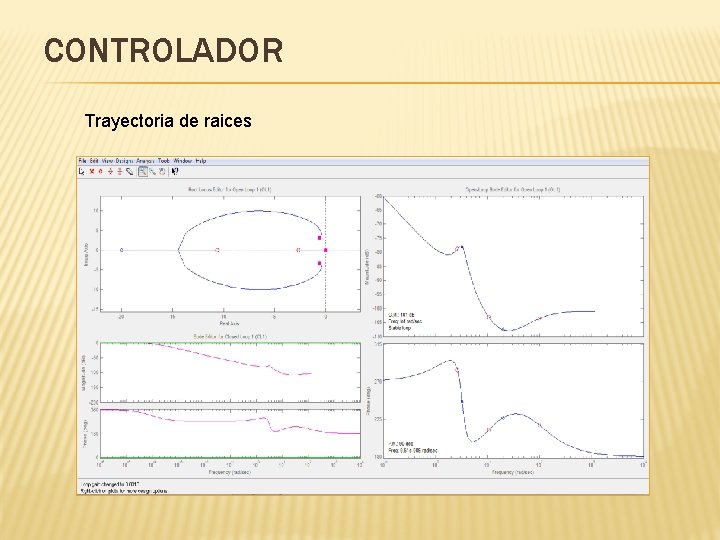Image resolution: width=720 pixels, height=540 pixels.
Task: Click the context help arrow-question icon
Action: point(175,172)
